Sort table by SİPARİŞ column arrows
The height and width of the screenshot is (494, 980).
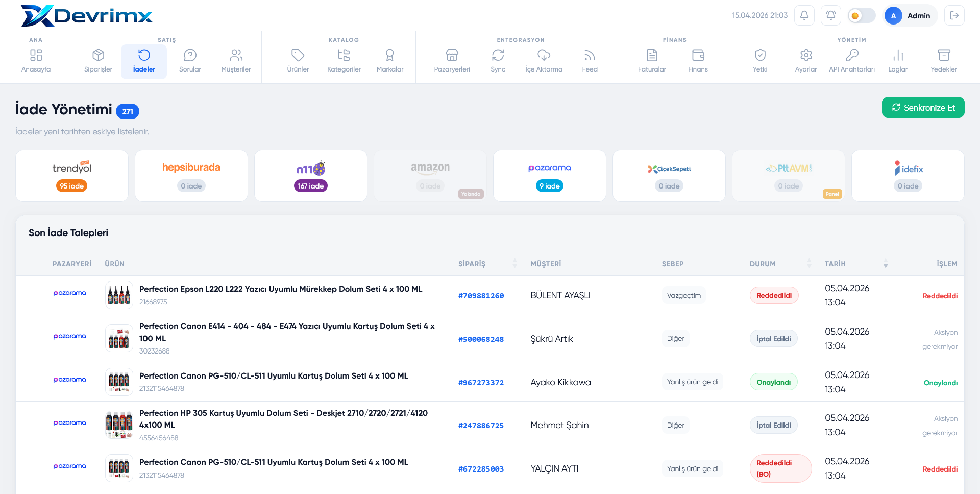click(x=514, y=263)
